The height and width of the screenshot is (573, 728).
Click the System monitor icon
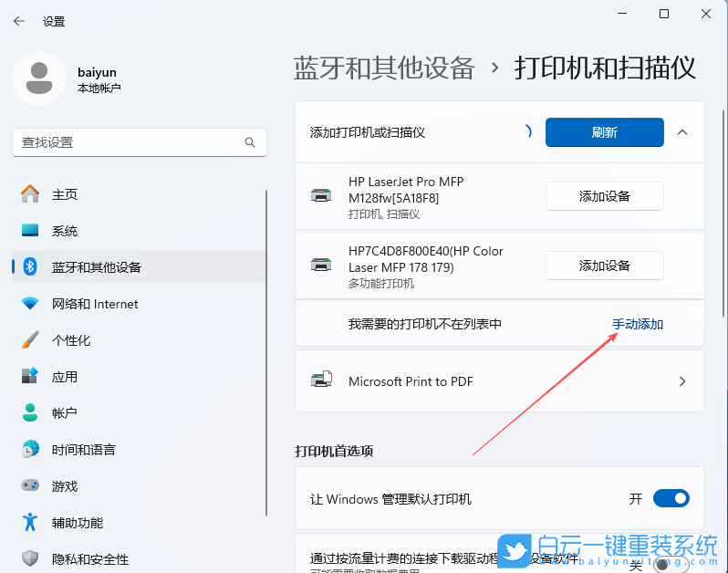coord(30,230)
